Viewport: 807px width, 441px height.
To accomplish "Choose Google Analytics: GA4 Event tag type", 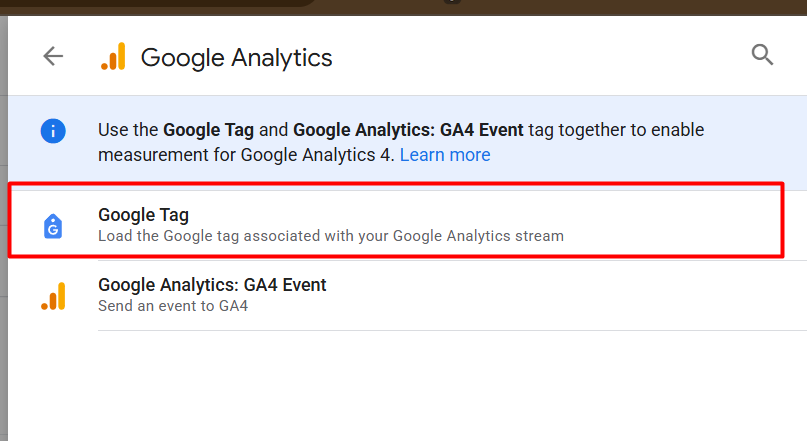I will point(212,285).
